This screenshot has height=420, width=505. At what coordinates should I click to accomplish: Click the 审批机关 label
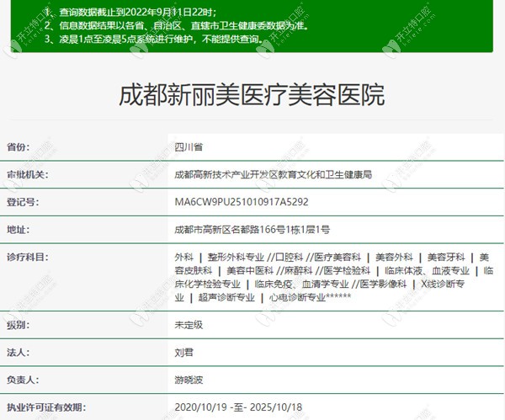pos(28,175)
